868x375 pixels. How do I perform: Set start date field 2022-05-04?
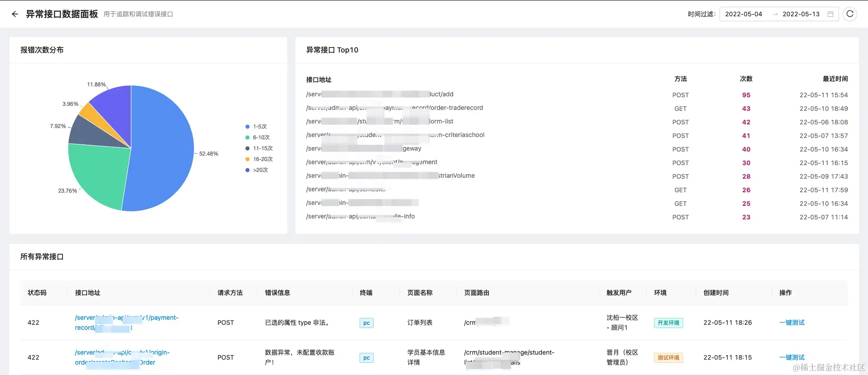pyautogui.click(x=744, y=14)
